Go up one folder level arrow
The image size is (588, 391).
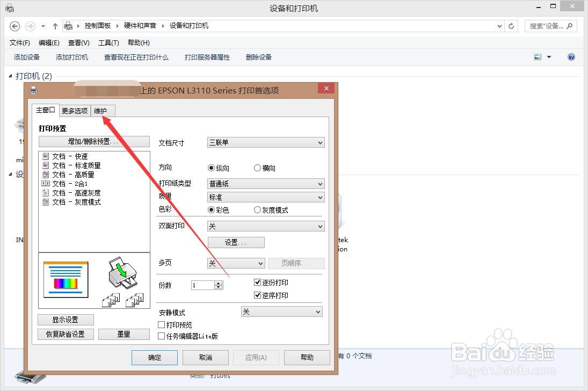tap(55, 26)
